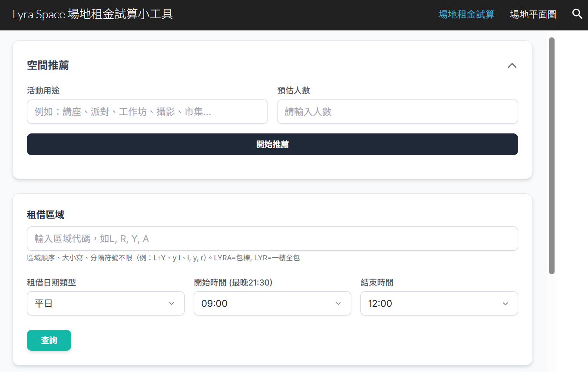Click the 預估人數 field label
This screenshot has width=588, height=372.
294,90
